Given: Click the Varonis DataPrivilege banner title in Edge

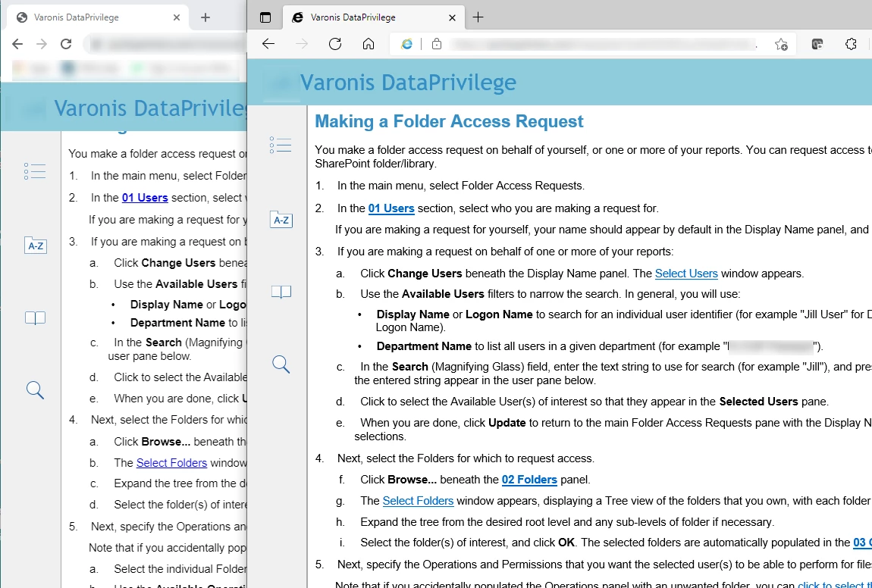Looking at the screenshot, I should pos(408,83).
